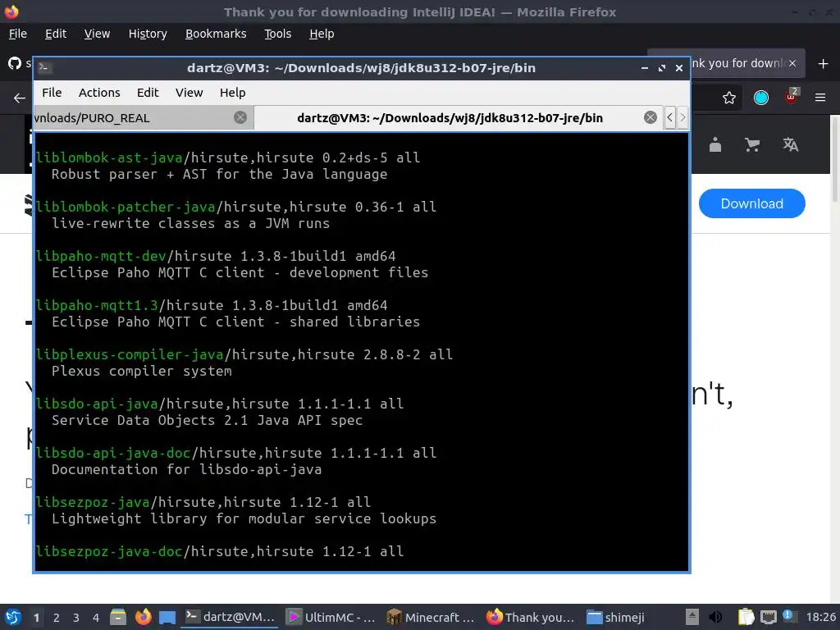840x630 pixels.
Task: Switch to 'Thank you...' Firefox taskbar entry
Action: (x=531, y=617)
